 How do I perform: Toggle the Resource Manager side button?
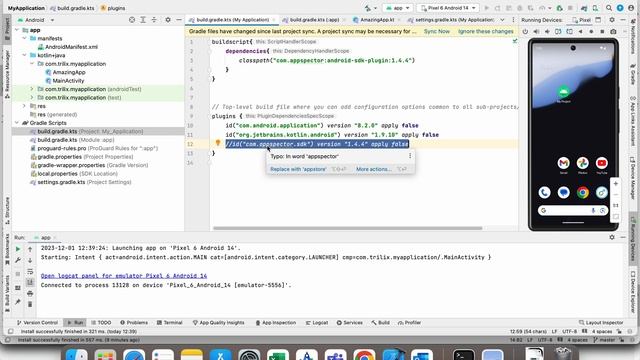(7, 74)
